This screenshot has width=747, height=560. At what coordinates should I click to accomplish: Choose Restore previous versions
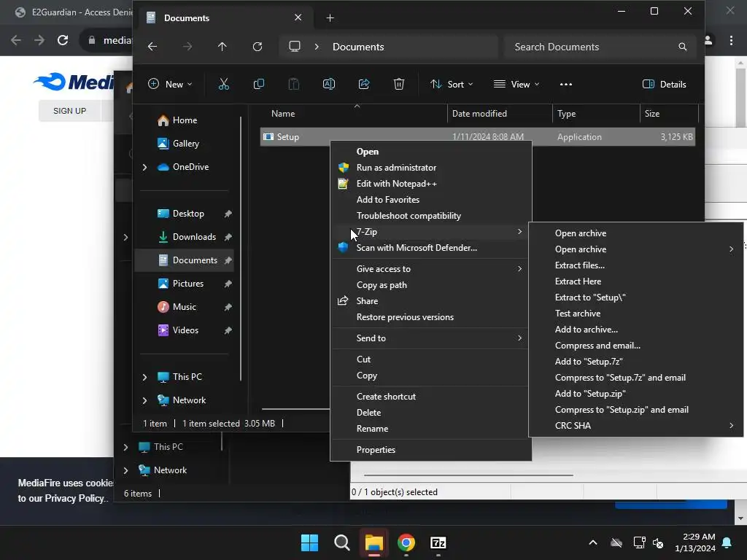tap(430, 317)
